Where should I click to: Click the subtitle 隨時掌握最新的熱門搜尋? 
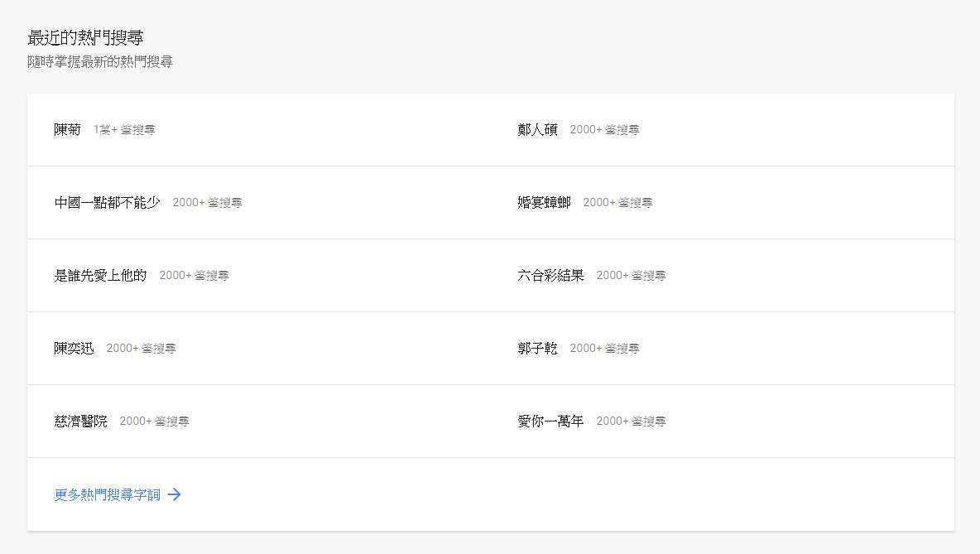100,62
